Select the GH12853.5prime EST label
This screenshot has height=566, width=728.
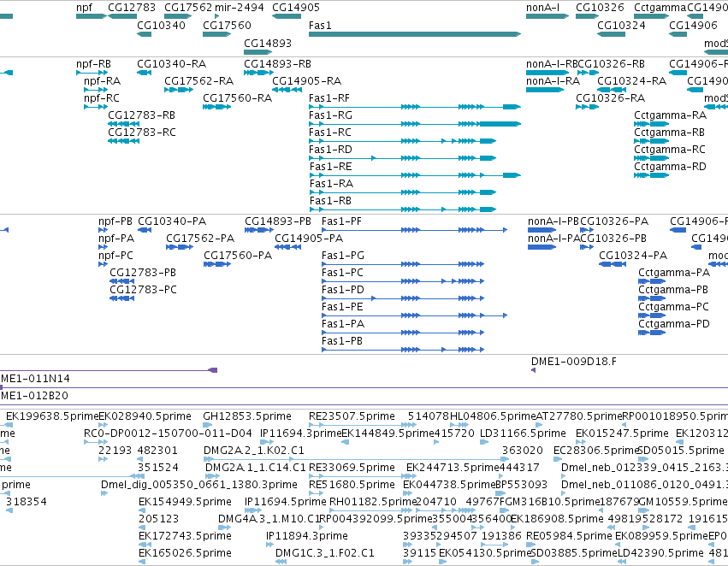click(247, 416)
